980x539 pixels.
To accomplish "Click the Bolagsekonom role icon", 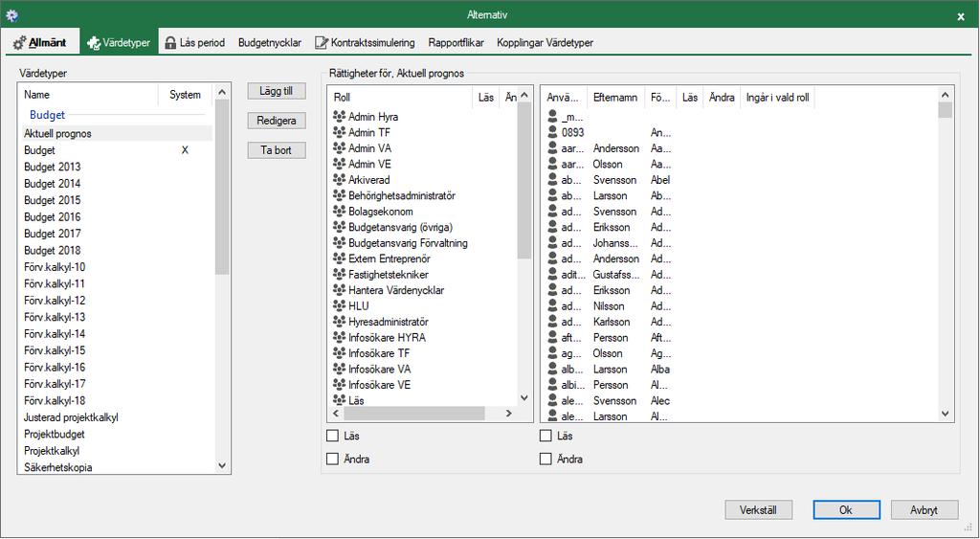I will (x=340, y=212).
